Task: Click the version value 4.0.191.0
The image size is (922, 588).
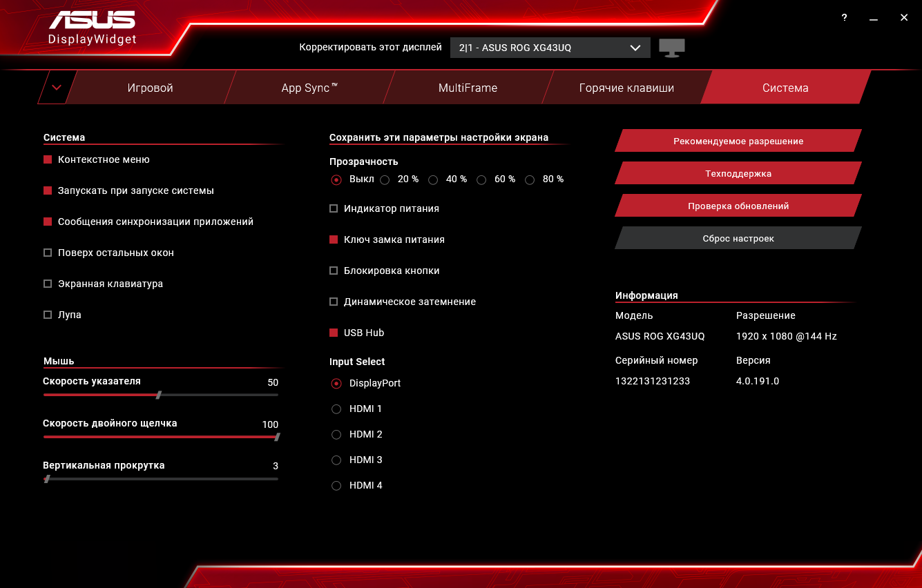Action: pyautogui.click(x=758, y=381)
